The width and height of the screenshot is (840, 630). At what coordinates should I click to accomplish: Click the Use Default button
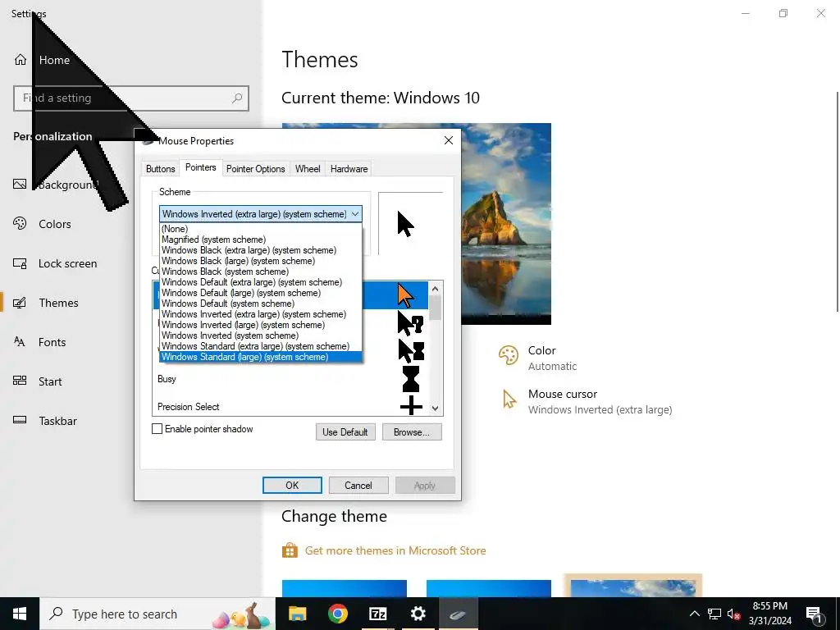345,431
